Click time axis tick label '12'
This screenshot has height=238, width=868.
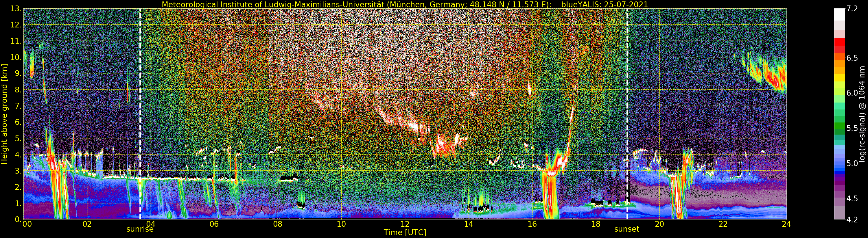point(405,224)
